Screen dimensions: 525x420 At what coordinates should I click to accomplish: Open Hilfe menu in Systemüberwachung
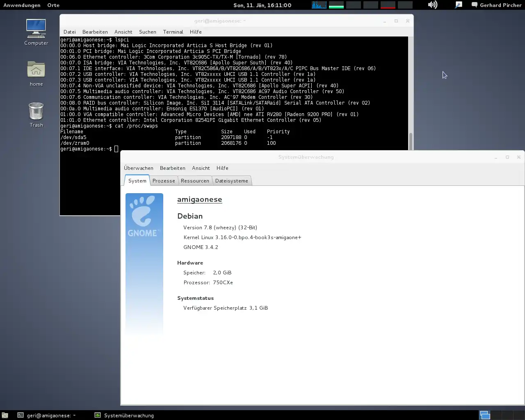coord(222,168)
